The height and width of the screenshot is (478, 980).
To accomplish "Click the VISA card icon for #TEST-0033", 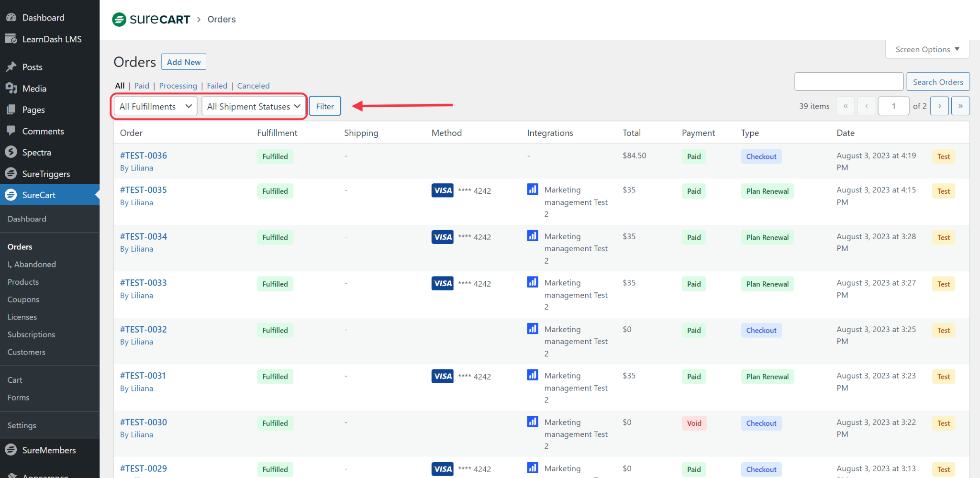I will 442,283.
